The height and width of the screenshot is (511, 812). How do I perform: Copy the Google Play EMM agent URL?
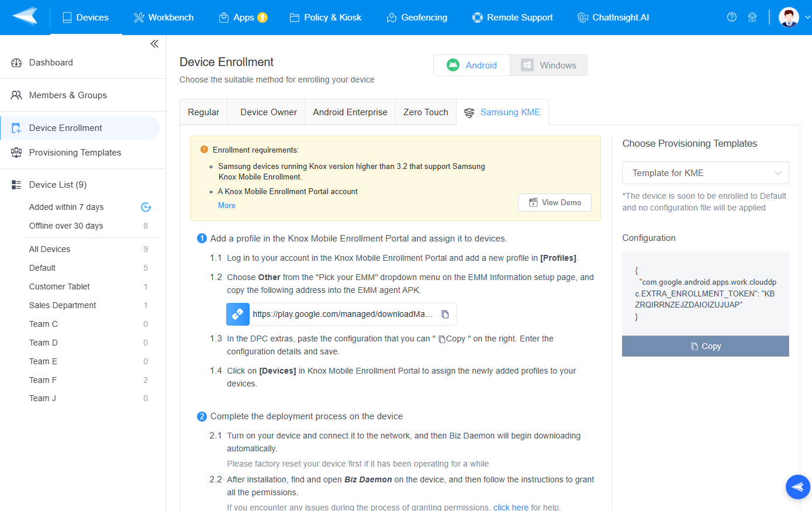point(445,314)
